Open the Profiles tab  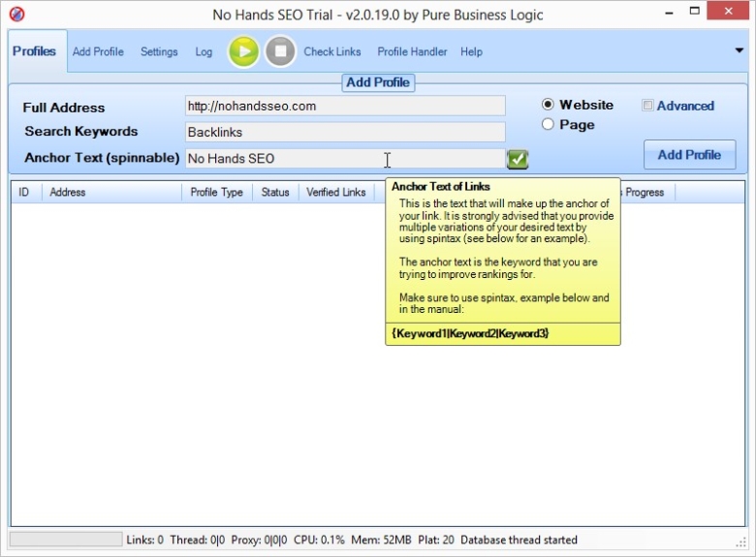click(35, 51)
